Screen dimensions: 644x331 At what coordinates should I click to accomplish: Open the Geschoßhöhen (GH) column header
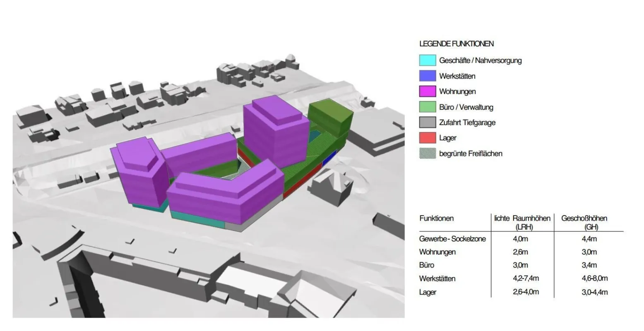click(x=584, y=222)
